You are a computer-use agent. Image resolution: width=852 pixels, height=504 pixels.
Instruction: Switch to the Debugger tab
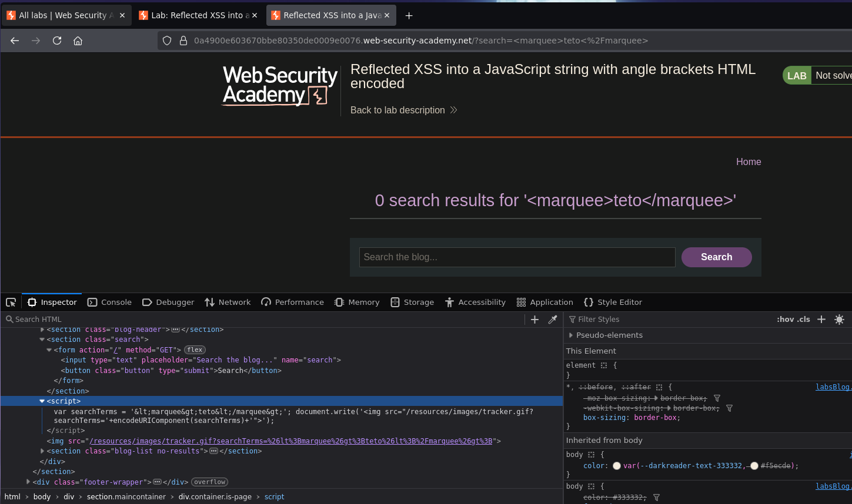168,302
